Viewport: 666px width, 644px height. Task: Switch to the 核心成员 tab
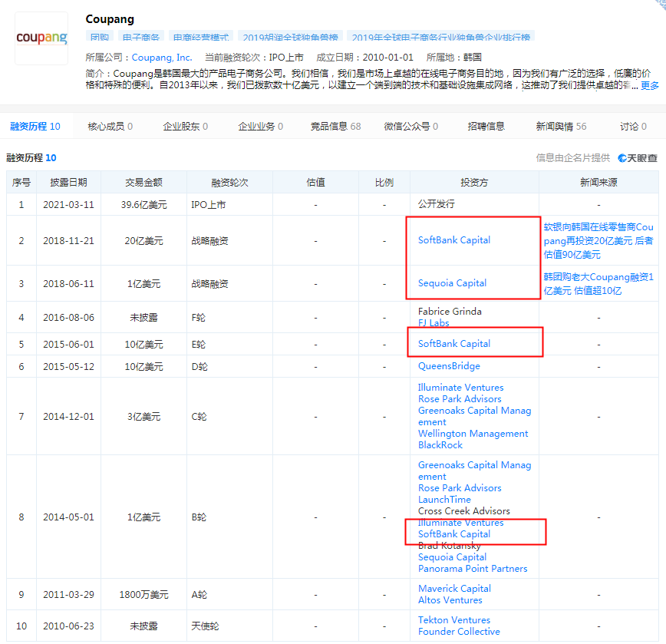point(110,126)
